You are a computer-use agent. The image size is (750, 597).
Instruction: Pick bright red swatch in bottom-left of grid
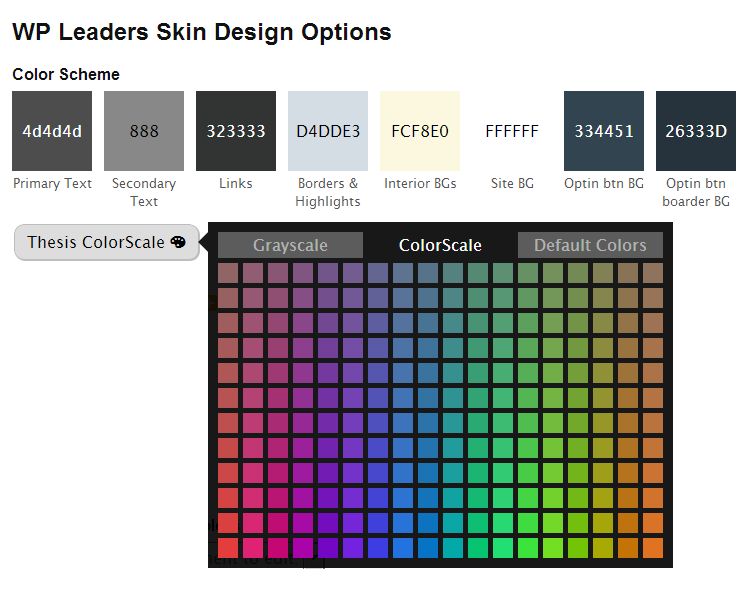coord(228,548)
